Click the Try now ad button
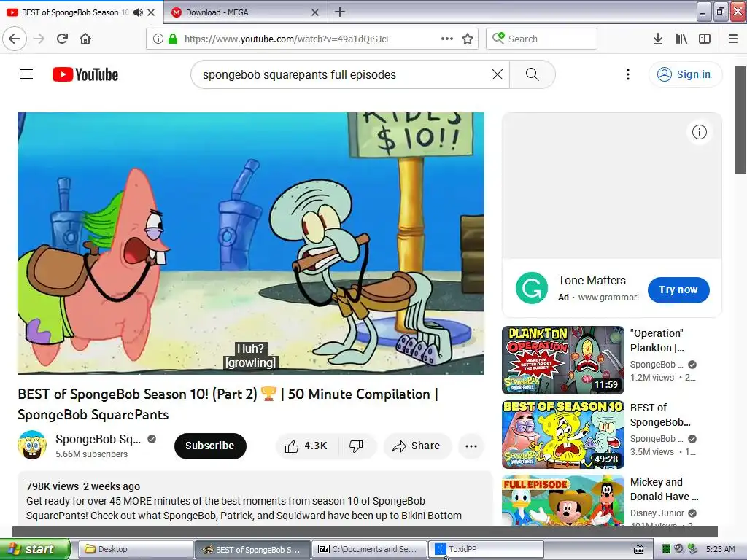This screenshot has height=560, width=747. tap(678, 289)
